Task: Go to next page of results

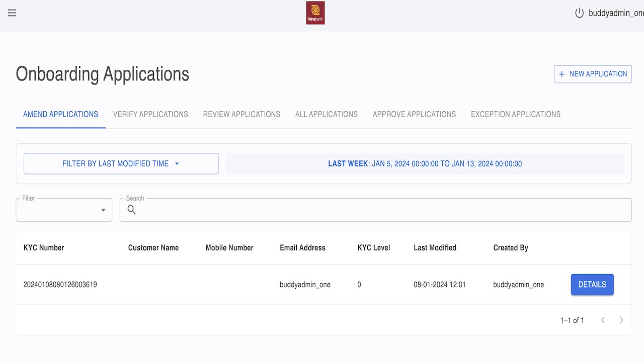Action: tap(621, 320)
